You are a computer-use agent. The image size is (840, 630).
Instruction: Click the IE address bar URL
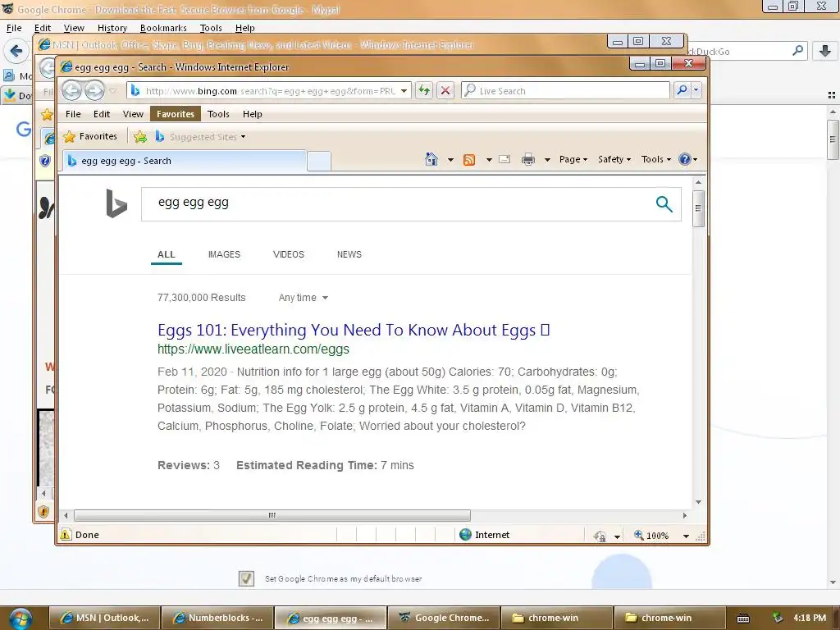click(x=271, y=91)
